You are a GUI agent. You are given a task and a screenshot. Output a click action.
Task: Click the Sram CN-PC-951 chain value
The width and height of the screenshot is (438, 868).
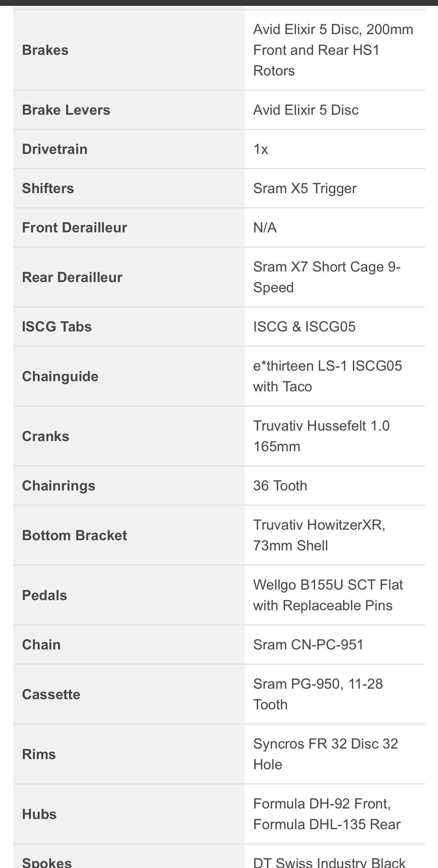[308, 645]
